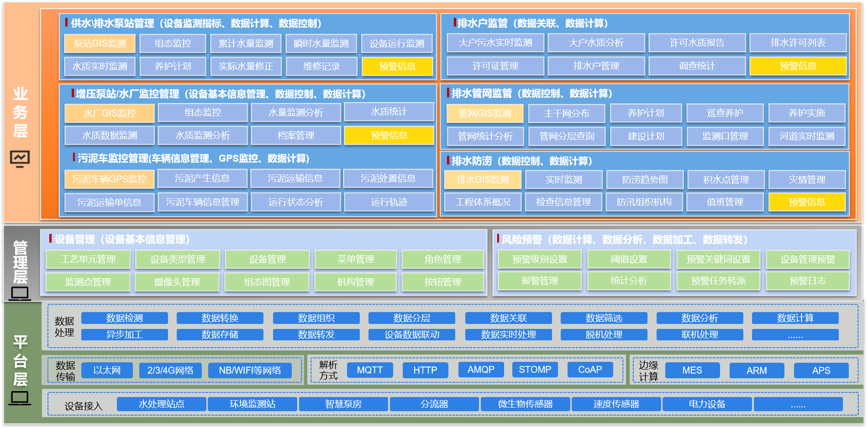The image size is (868, 429).
Task: Click the ARM edge computing box
Action: click(756, 370)
